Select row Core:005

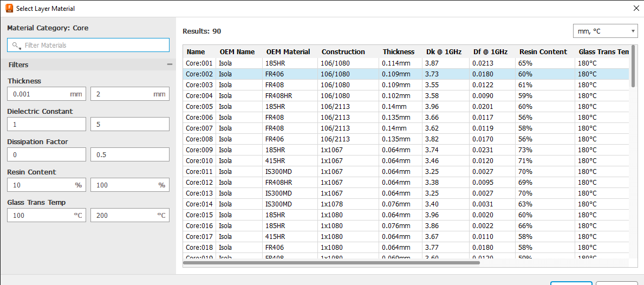point(406,106)
